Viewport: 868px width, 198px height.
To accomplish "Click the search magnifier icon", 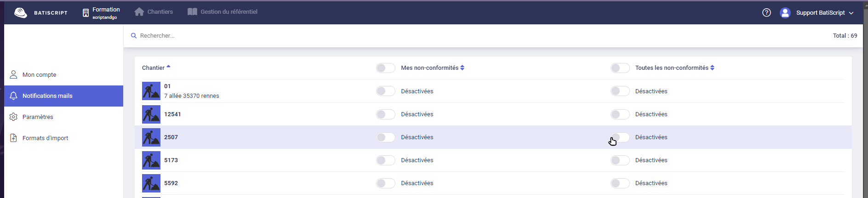I will point(134,35).
